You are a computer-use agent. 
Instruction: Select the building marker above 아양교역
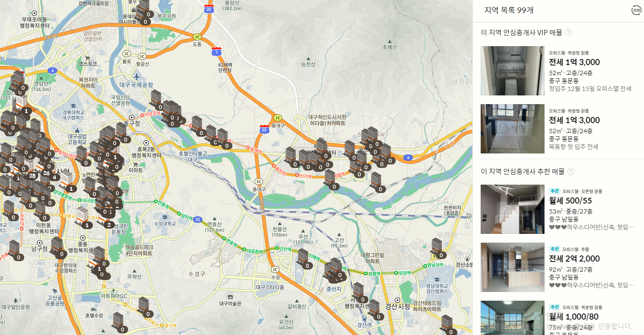pyautogui.click(x=157, y=100)
